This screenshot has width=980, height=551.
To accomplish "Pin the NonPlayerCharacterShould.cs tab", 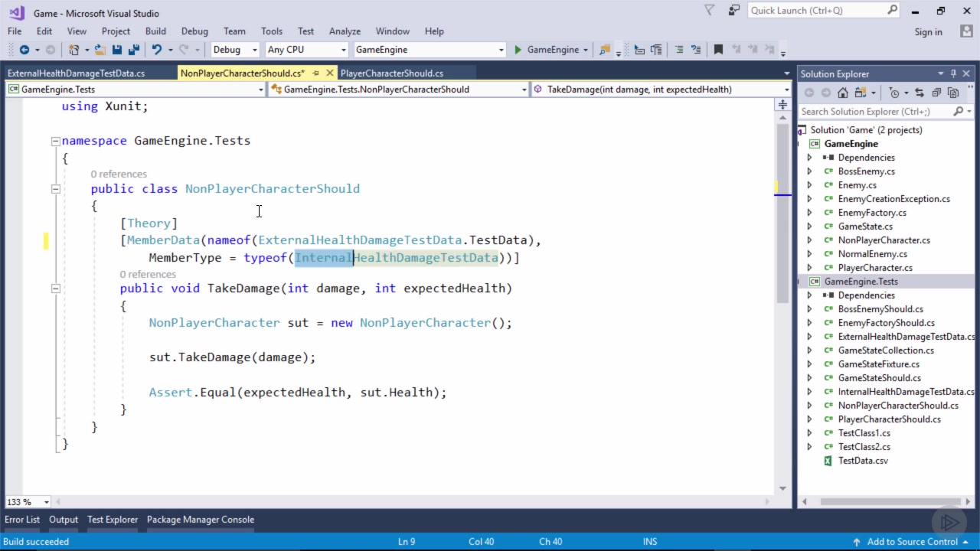I will (316, 73).
